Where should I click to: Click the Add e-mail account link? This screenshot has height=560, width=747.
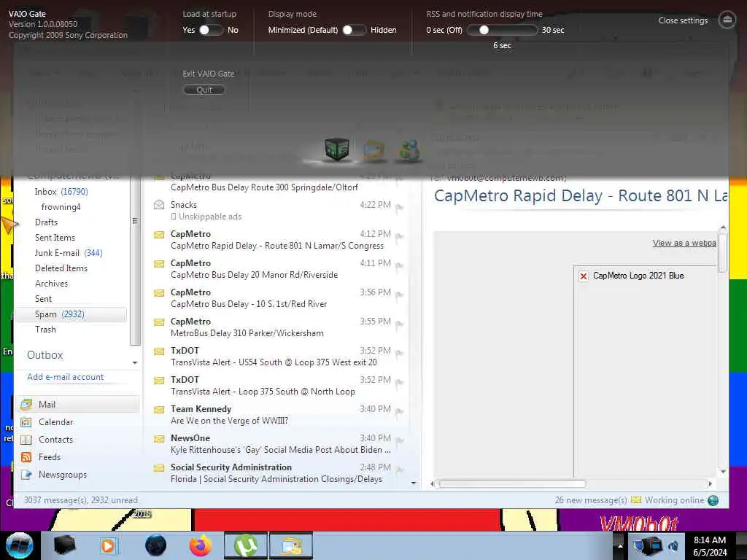pos(65,377)
